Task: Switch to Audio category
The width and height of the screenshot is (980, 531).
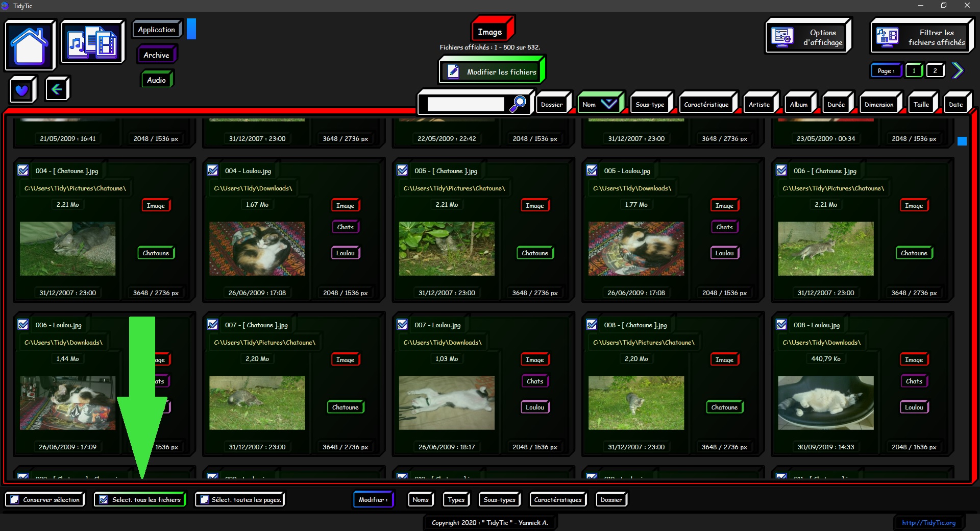Action: pyautogui.click(x=156, y=80)
